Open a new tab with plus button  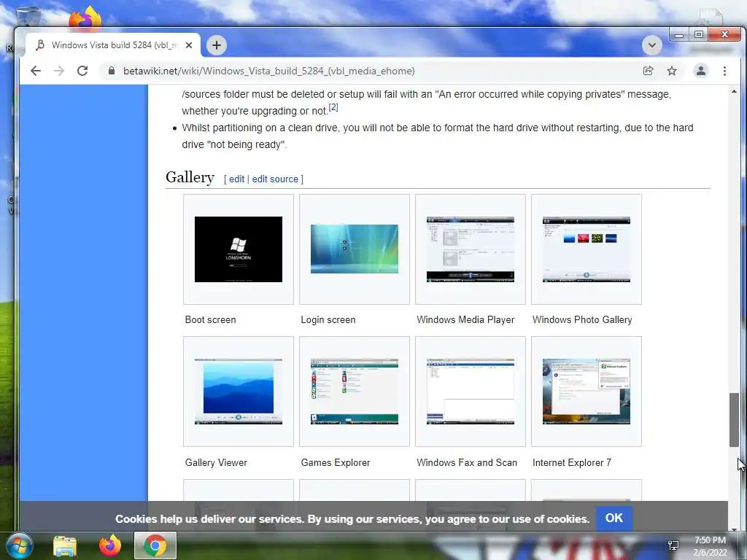pyautogui.click(x=216, y=45)
